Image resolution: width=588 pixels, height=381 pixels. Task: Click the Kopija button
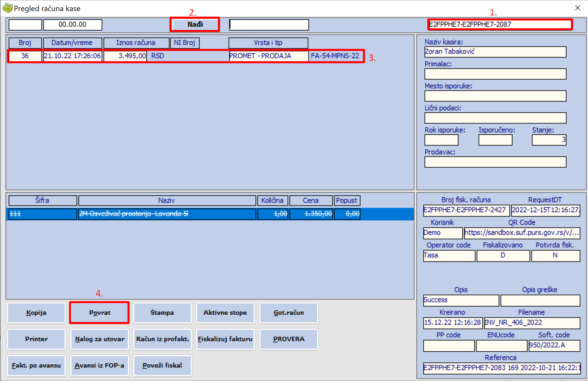pyautogui.click(x=36, y=313)
